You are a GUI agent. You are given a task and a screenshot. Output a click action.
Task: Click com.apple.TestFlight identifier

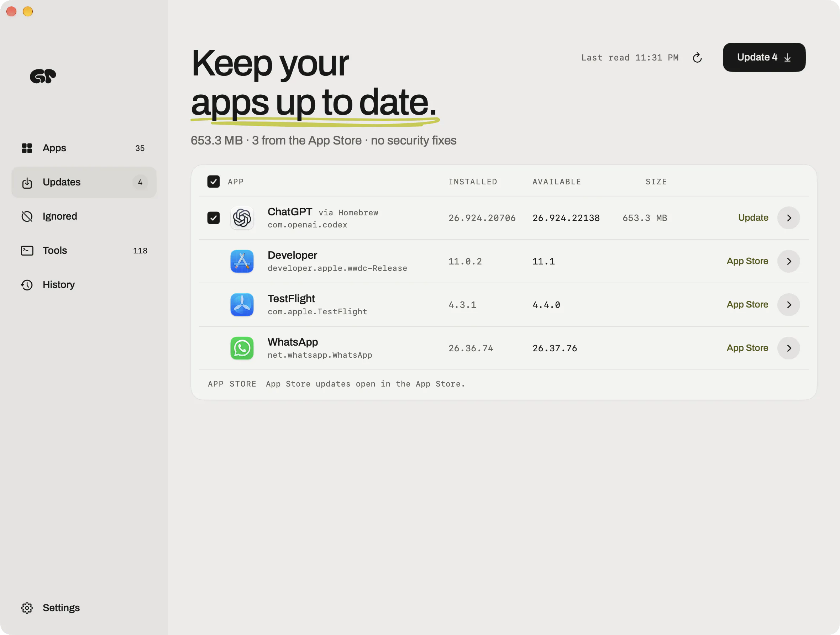317,312
